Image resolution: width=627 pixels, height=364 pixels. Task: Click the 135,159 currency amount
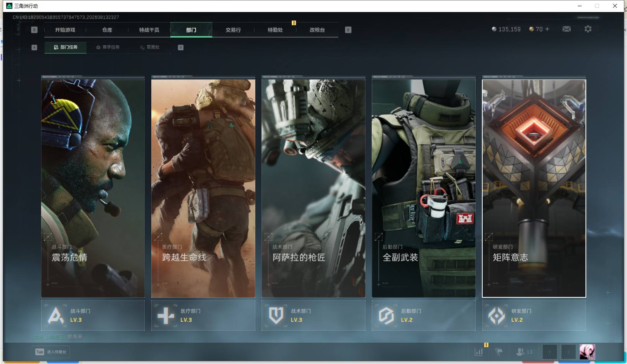tap(509, 29)
